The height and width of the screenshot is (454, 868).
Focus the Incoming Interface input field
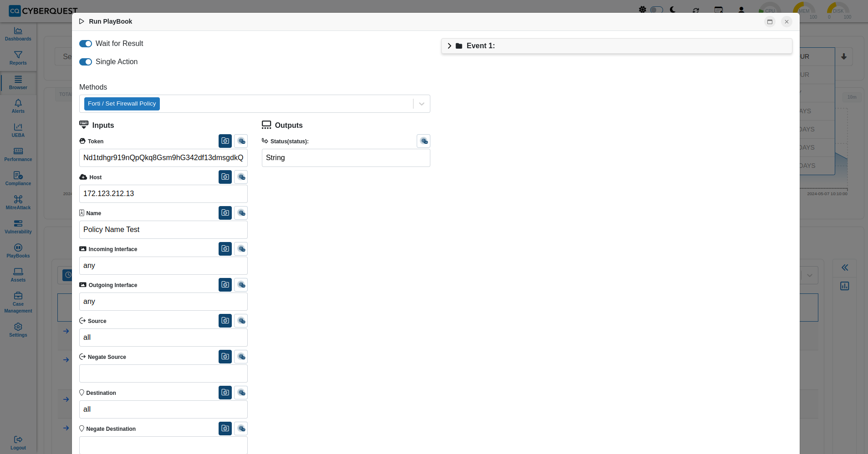click(x=163, y=266)
